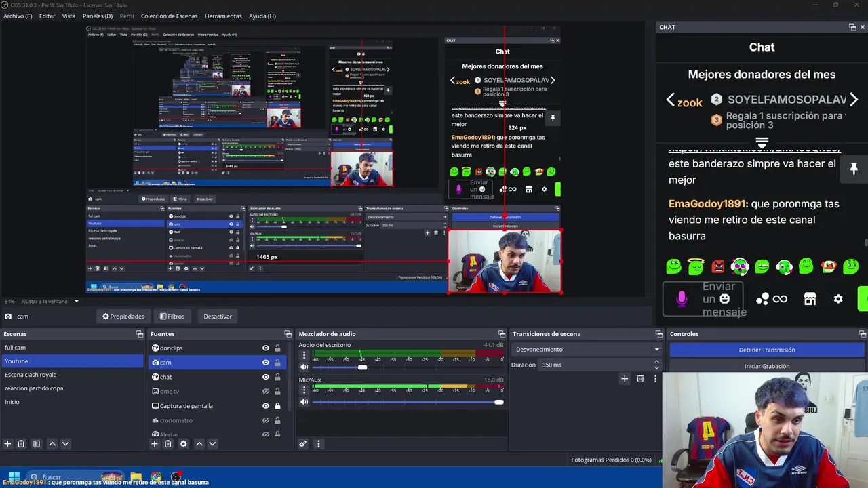868x488 pixels.
Task: Lock the donclips source
Action: [x=277, y=348]
